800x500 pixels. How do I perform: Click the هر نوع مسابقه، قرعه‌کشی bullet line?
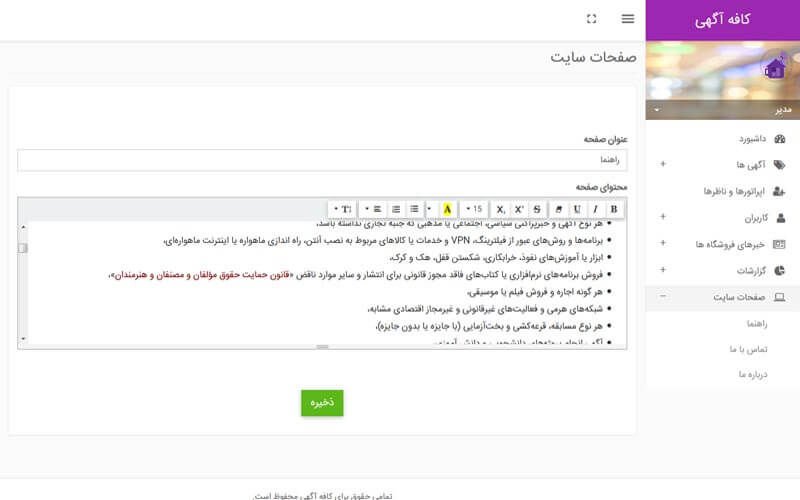[x=489, y=326]
